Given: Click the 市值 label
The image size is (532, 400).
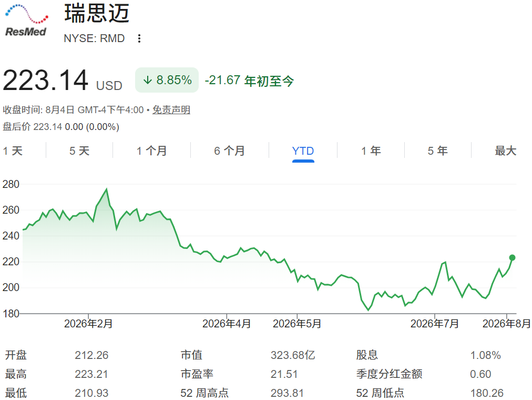Looking at the screenshot, I should (x=191, y=355).
